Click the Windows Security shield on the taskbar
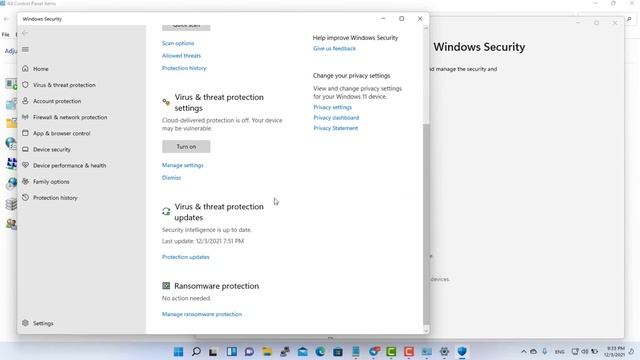 point(462,351)
